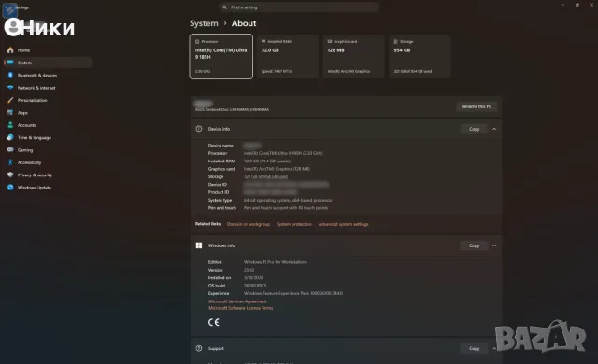Select Bluetooth & devices menu item

(x=37, y=76)
